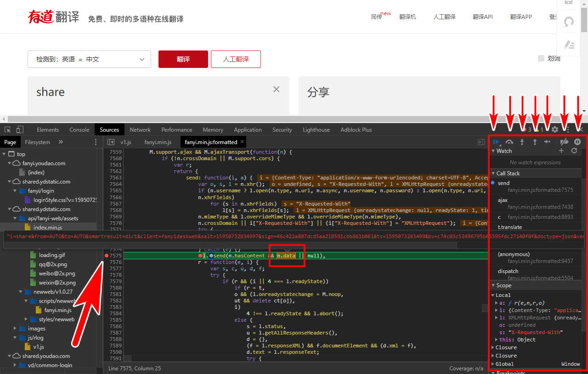This screenshot has width=588, height=374.
Task: Select the inspect element cursor icon
Action: click(x=7, y=129)
